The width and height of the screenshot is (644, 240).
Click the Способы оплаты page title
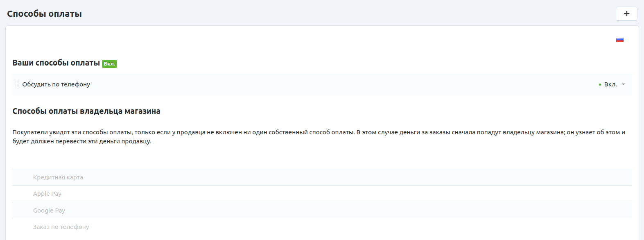(x=44, y=14)
